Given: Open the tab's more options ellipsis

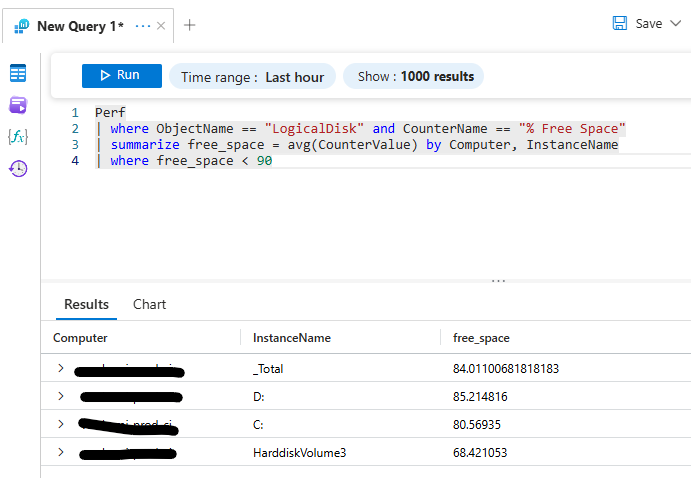Looking at the screenshot, I should 143,26.
